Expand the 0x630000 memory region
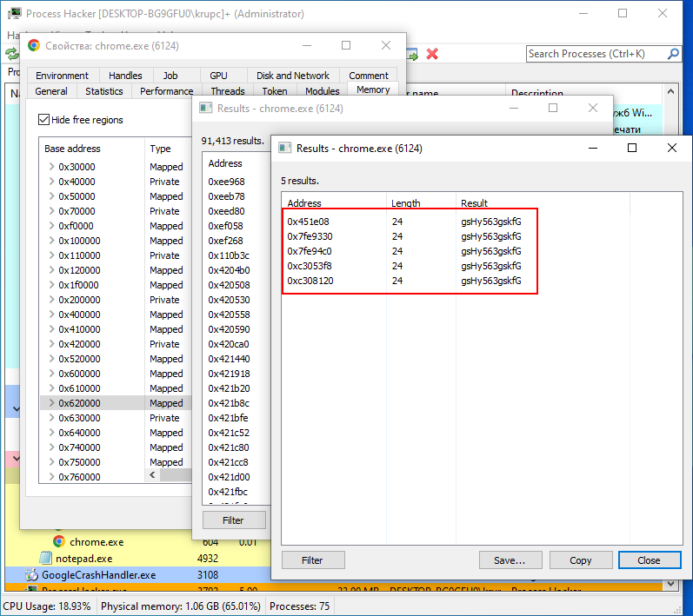The height and width of the screenshot is (616, 693). [51, 418]
